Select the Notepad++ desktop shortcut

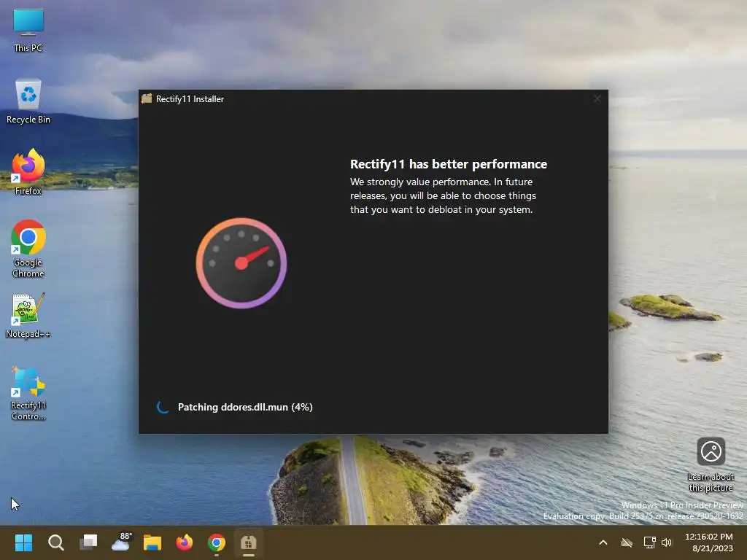pyautogui.click(x=28, y=315)
